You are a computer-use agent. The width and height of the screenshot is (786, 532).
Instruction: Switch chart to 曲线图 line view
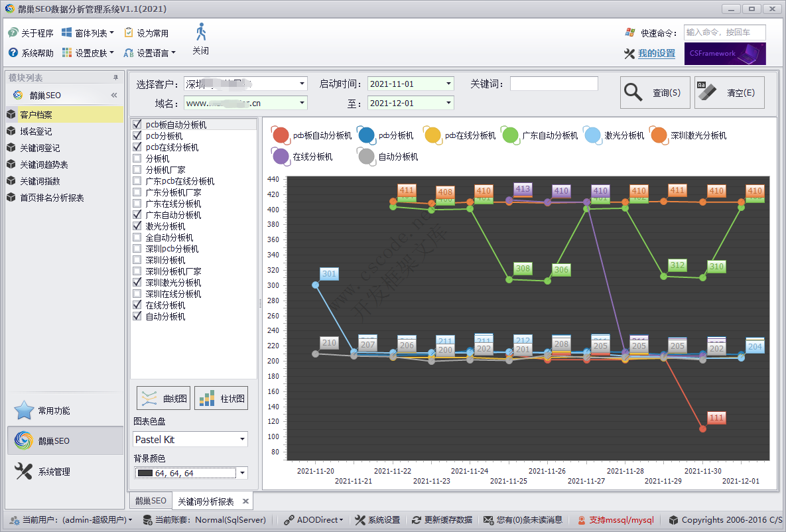[164, 399]
